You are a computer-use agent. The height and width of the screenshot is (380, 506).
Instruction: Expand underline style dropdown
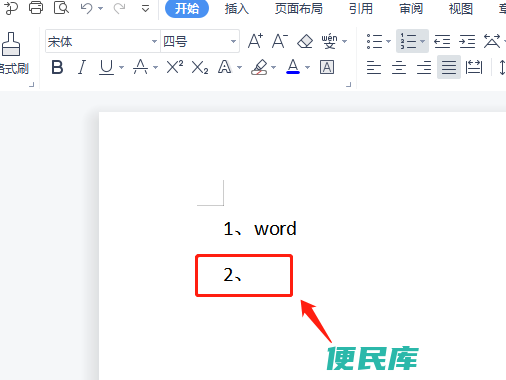(121, 68)
